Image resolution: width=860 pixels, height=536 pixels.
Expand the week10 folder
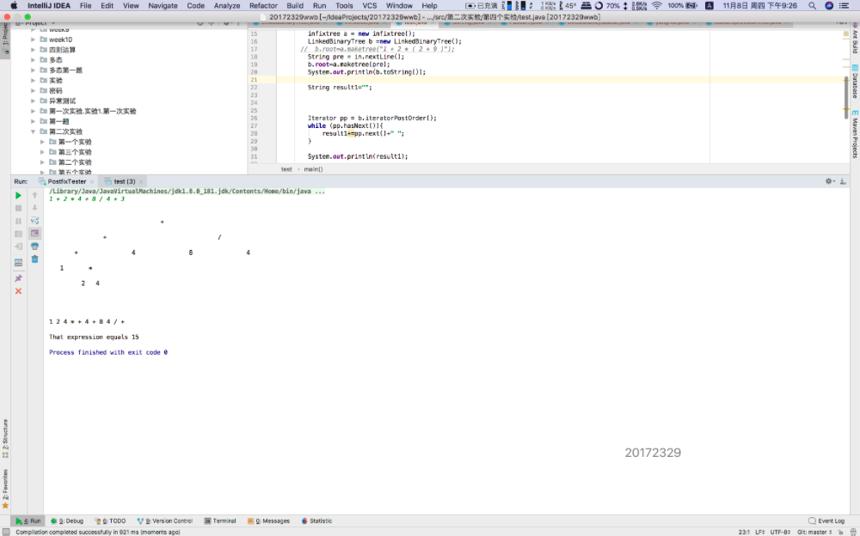click(x=33, y=40)
